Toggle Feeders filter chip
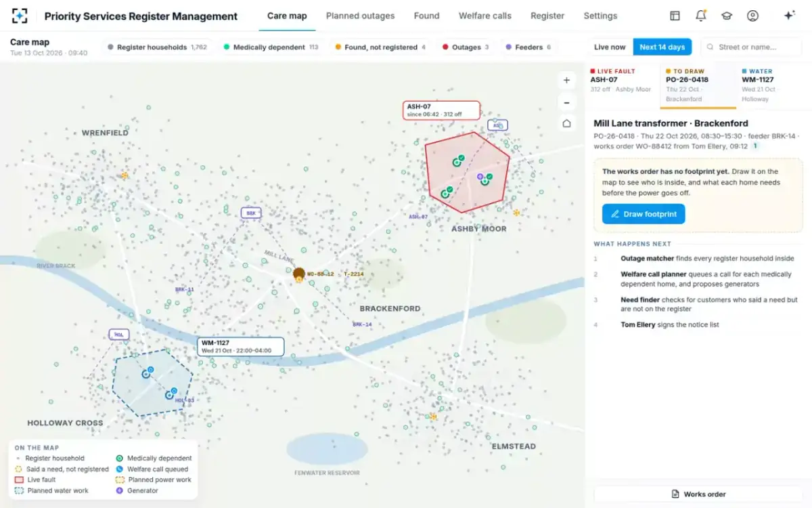Screen dimensions: 812x508 point(528,47)
